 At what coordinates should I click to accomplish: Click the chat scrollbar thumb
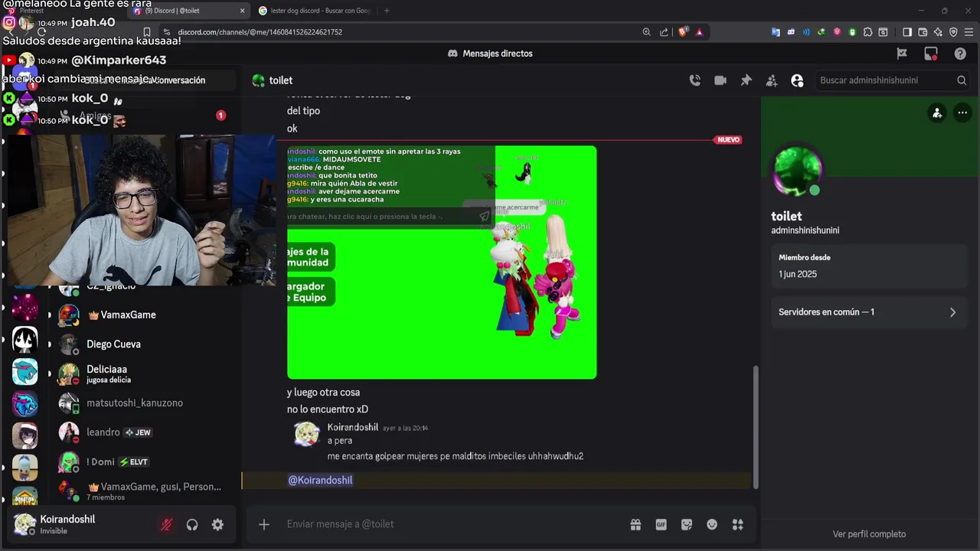click(x=756, y=426)
